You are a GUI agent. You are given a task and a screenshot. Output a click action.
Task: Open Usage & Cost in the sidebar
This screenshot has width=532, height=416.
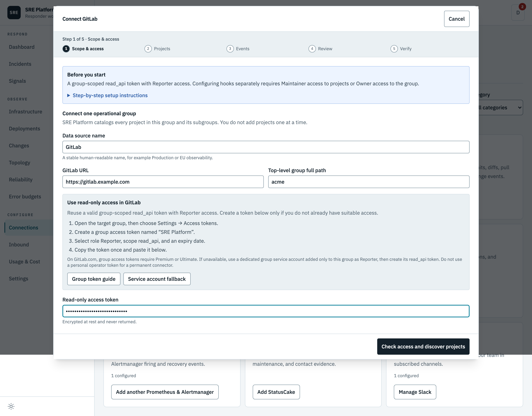pos(24,262)
